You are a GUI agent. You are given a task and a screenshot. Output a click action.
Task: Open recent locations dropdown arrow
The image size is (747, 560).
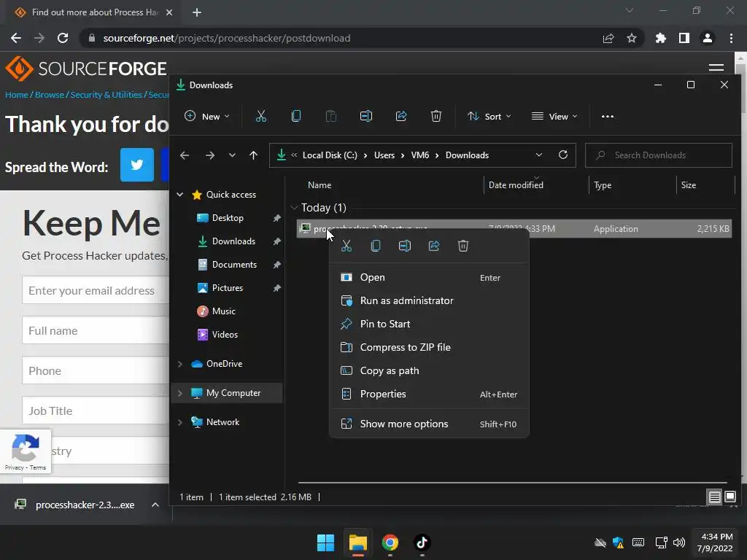click(232, 155)
